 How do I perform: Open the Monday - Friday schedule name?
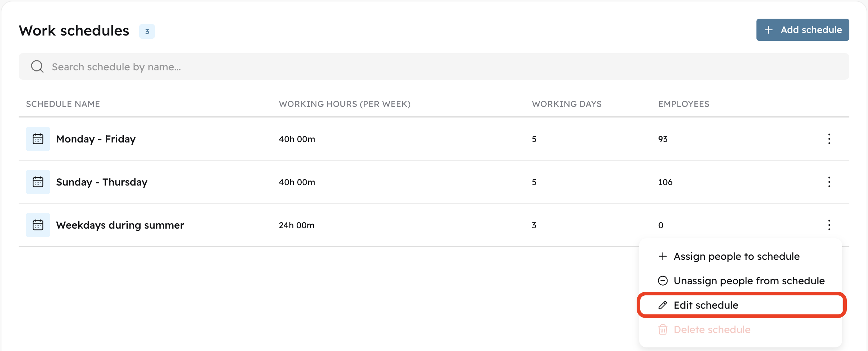pyautogui.click(x=96, y=139)
